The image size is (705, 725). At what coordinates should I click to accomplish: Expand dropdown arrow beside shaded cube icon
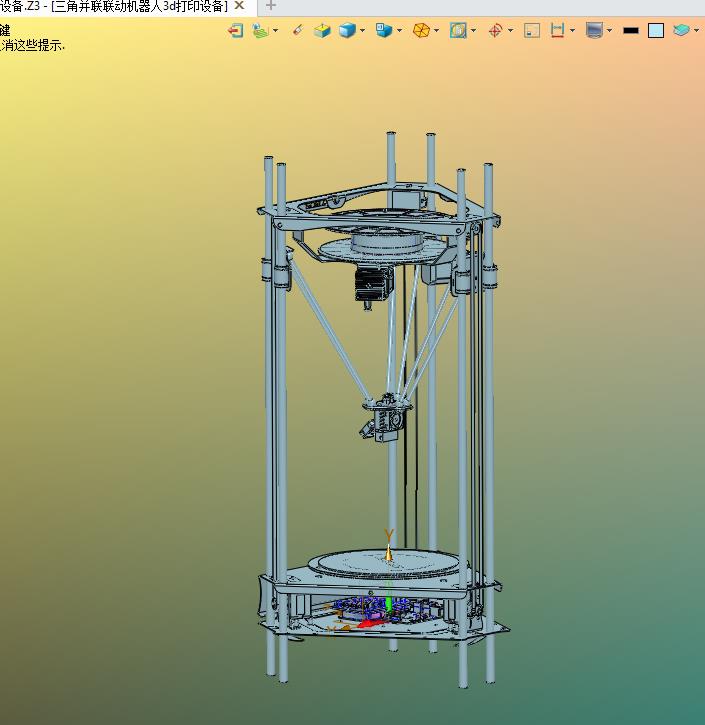[x=362, y=30]
